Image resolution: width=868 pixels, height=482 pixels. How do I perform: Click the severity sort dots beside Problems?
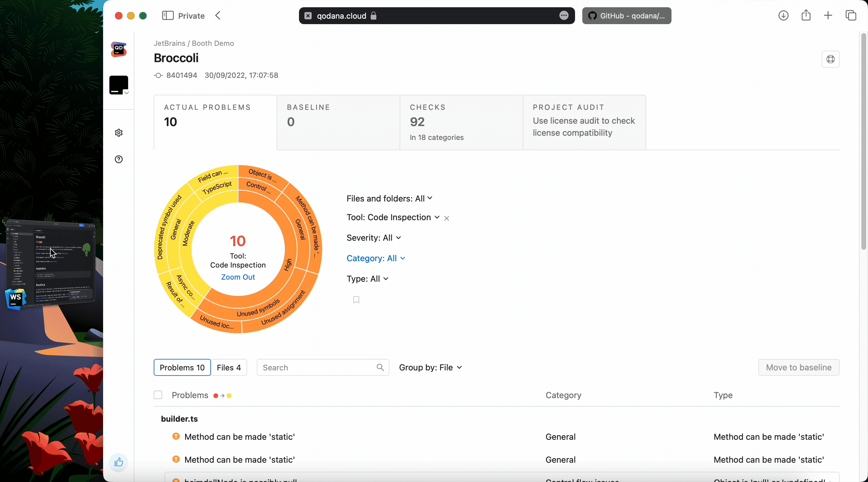(x=223, y=396)
